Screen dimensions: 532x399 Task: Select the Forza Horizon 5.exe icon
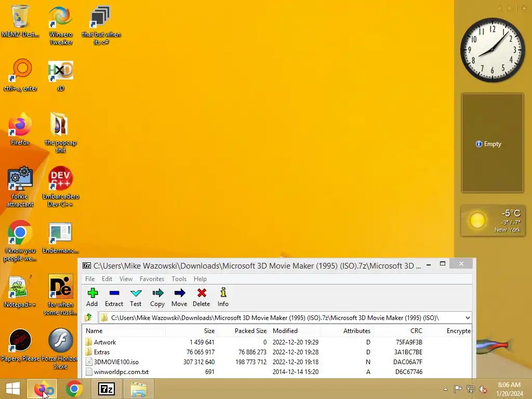pyautogui.click(x=60, y=349)
